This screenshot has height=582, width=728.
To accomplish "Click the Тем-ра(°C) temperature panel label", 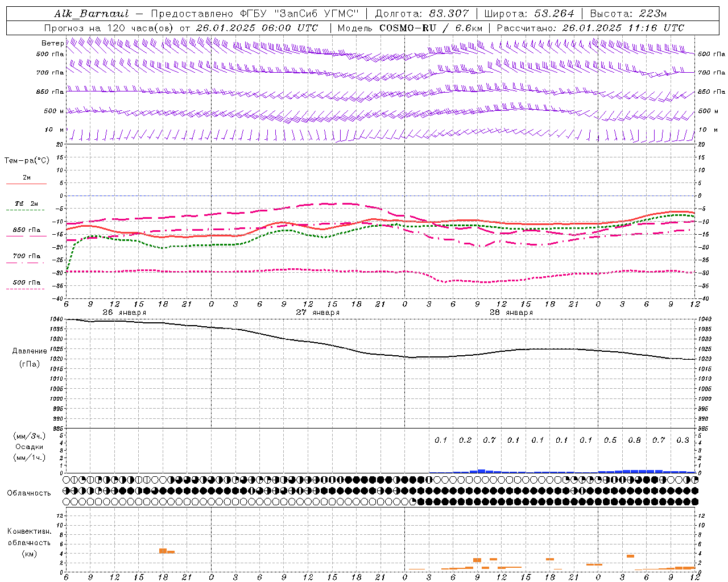I will pyautogui.click(x=27, y=160).
